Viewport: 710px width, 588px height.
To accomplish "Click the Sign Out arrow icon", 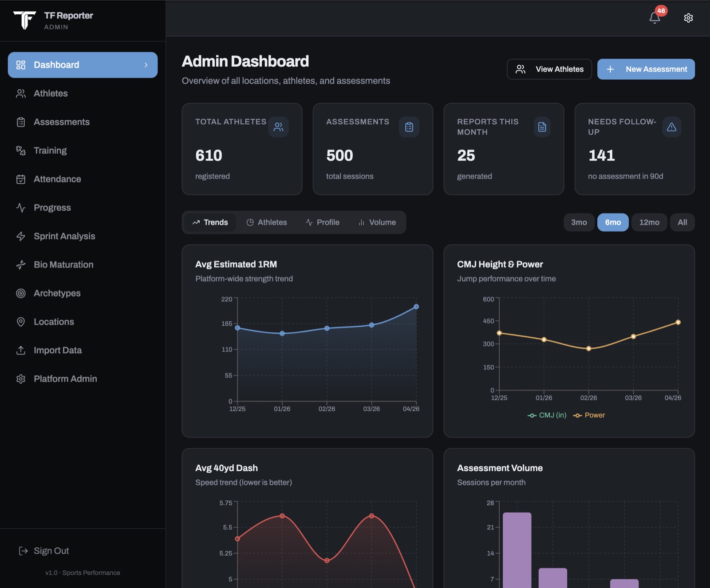I will pyautogui.click(x=23, y=551).
